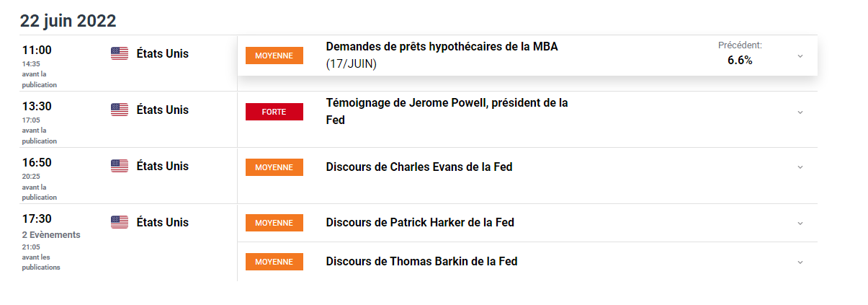Expand the Patrick Harker speech row
Image resolution: width=868 pixels, height=305 pixels.
click(800, 223)
